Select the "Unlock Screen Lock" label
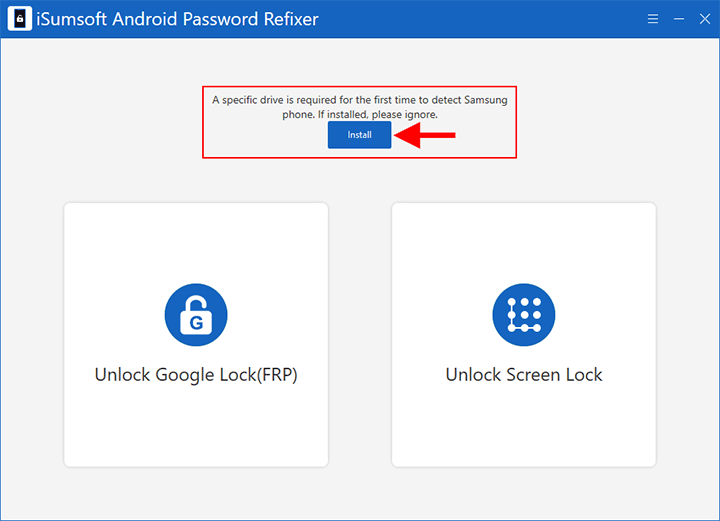720x521 pixels. click(x=524, y=375)
